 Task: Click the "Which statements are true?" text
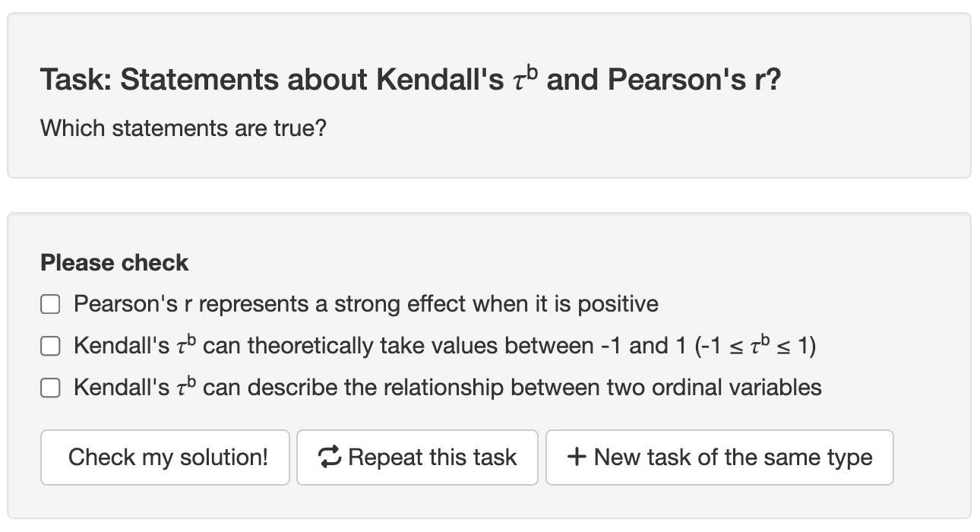pyautogui.click(x=183, y=128)
